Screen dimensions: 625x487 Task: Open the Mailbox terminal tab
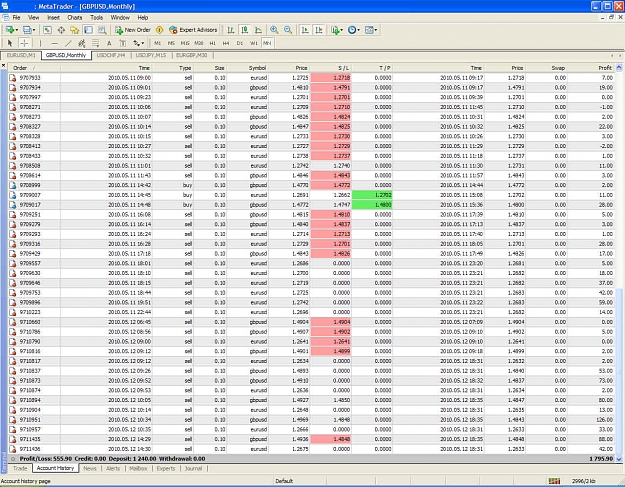[x=138, y=468]
